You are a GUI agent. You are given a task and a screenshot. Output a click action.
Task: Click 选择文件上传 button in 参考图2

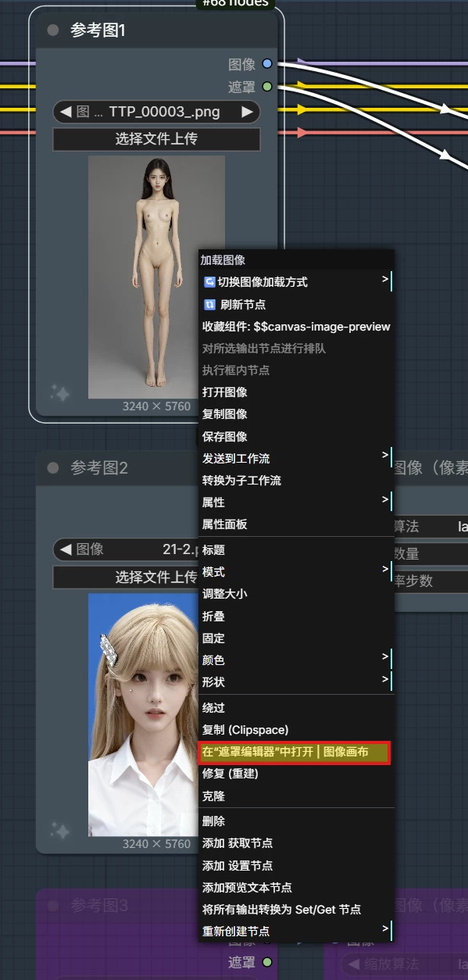click(126, 578)
